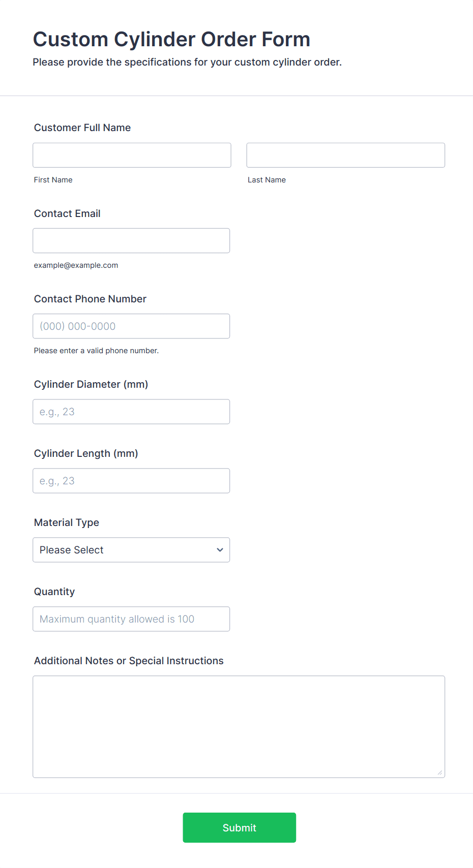Open the Material Type dropdown

(x=131, y=550)
